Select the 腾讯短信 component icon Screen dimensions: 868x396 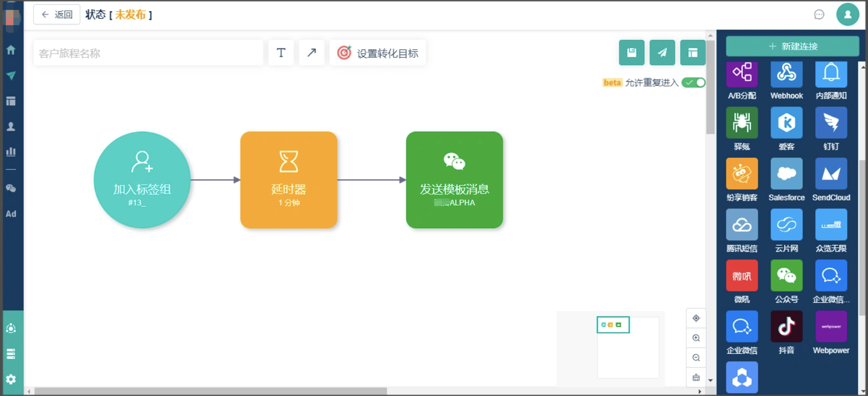(x=742, y=225)
